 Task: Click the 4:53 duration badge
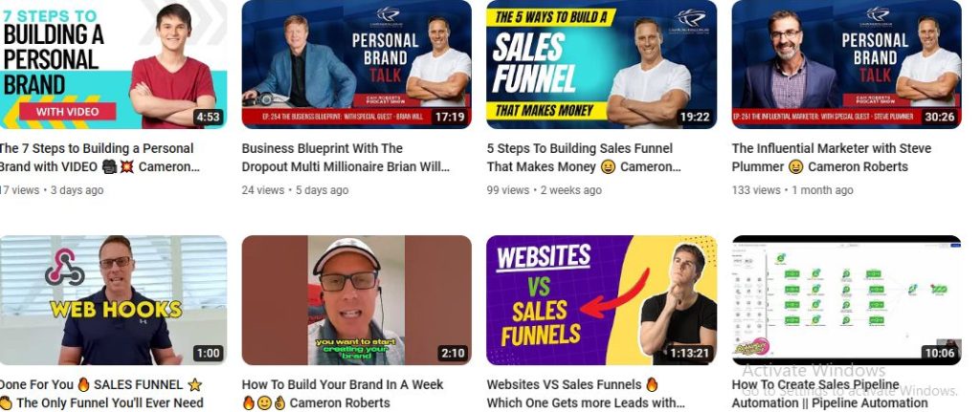(x=208, y=117)
